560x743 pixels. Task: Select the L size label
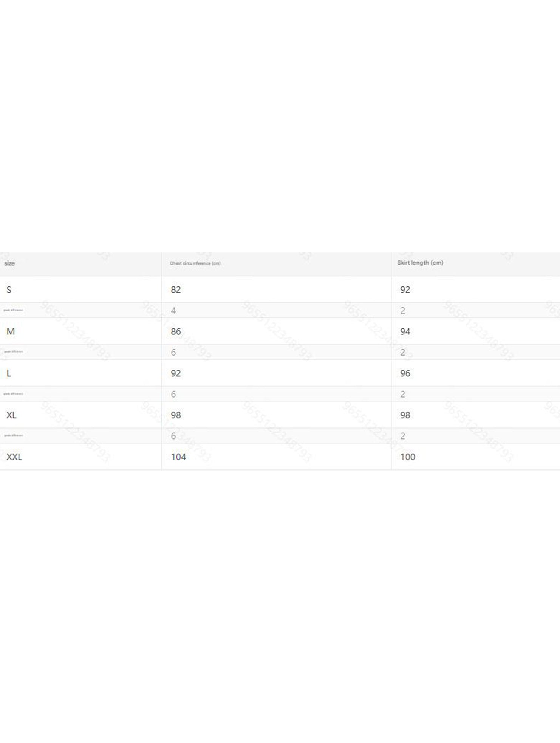click(x=9, y=373)
